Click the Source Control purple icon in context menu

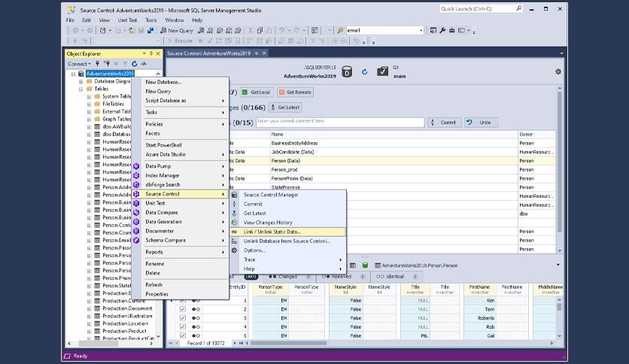pos(136,194)
